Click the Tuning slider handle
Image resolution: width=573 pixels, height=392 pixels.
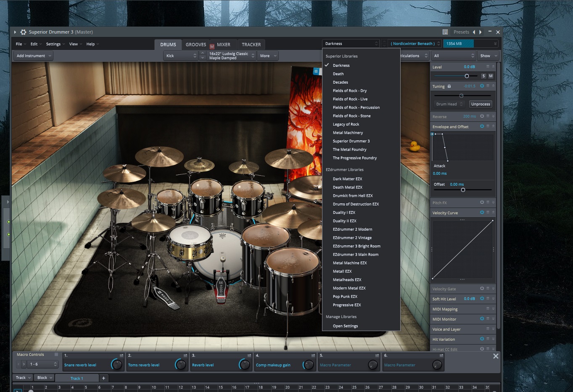coord(461,96)
